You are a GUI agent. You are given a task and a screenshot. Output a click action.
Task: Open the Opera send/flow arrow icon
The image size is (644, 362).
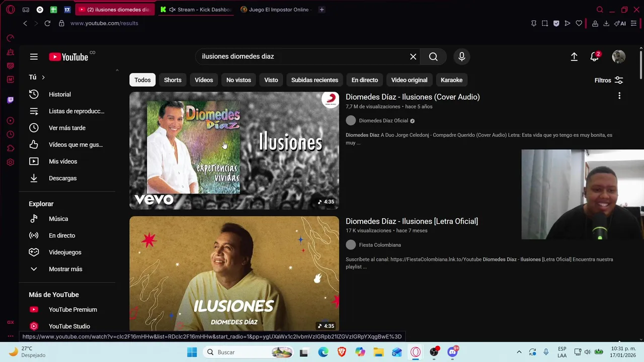[x=568, y=23]
